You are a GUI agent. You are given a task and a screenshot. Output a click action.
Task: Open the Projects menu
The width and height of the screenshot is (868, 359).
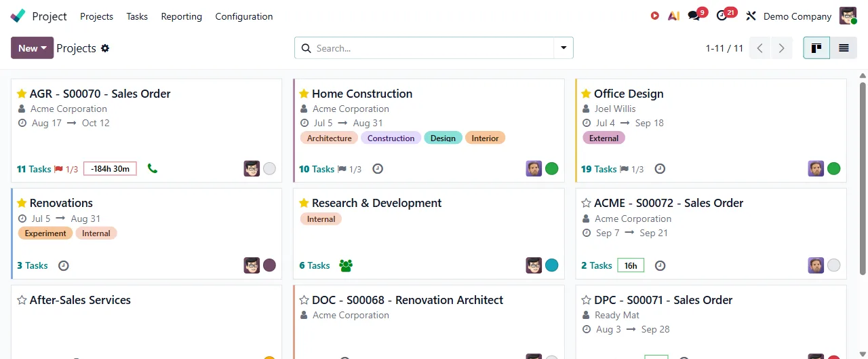[x=96, y=16]
